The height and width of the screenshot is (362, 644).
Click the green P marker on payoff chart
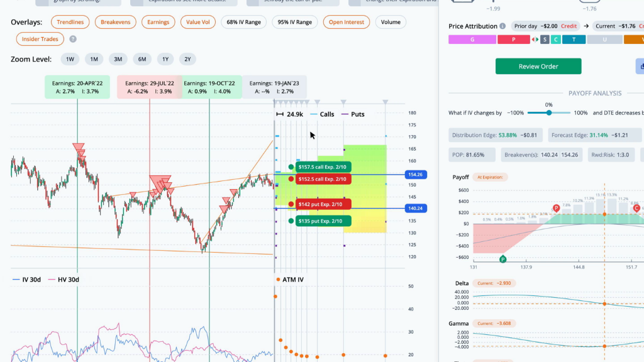(x=502, y=260)
